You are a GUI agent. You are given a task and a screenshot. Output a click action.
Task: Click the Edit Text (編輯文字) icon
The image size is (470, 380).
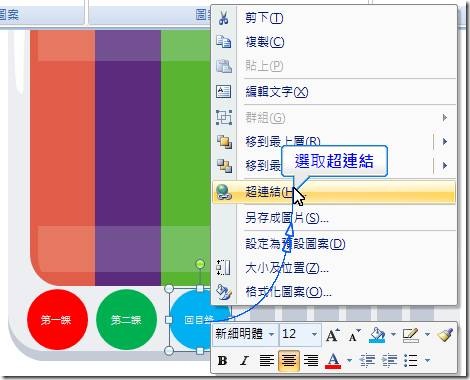[224, 91]
